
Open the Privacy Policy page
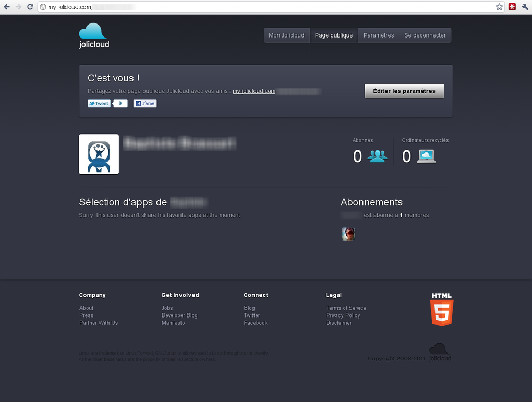coord(343,315)
